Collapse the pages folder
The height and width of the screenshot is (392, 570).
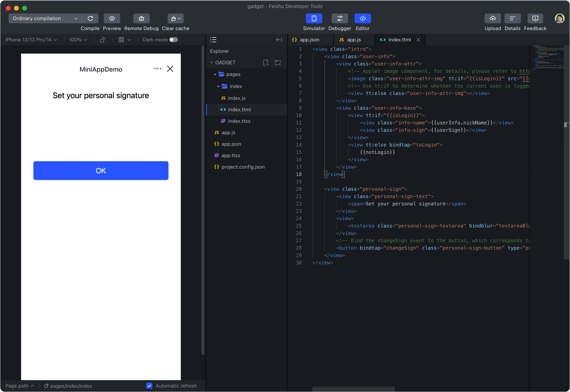[215, 74]
